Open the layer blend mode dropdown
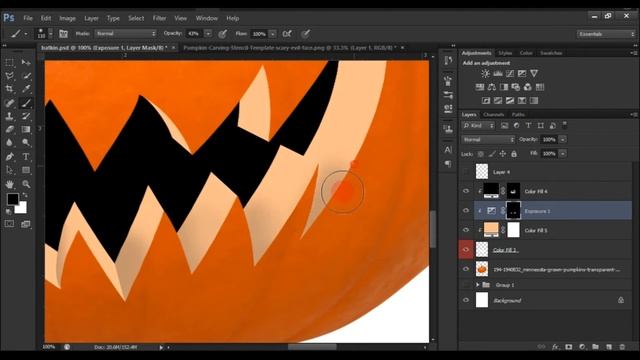This screenshot has height=360, width=640. (488, 140)
